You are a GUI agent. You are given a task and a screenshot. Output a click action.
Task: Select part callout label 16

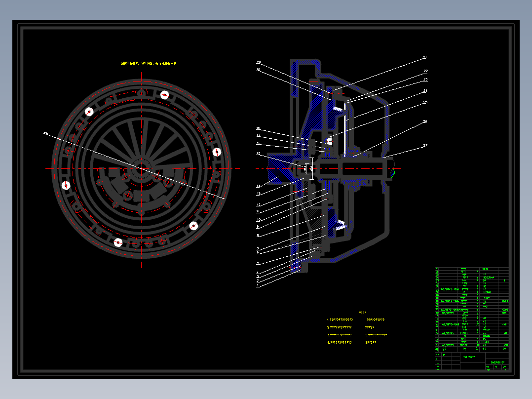click(259, 143)
